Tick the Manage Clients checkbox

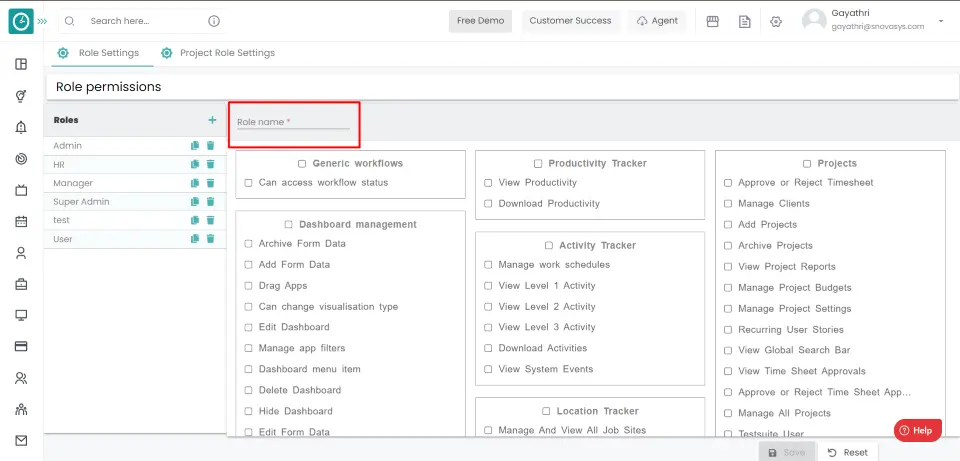pyautogui.click(x=728, y=204)
